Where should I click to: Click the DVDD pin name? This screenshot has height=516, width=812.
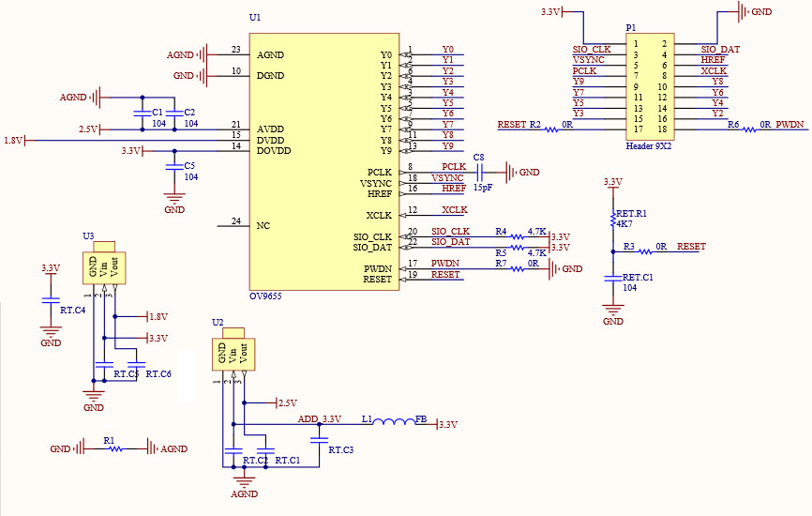point(270,140)
